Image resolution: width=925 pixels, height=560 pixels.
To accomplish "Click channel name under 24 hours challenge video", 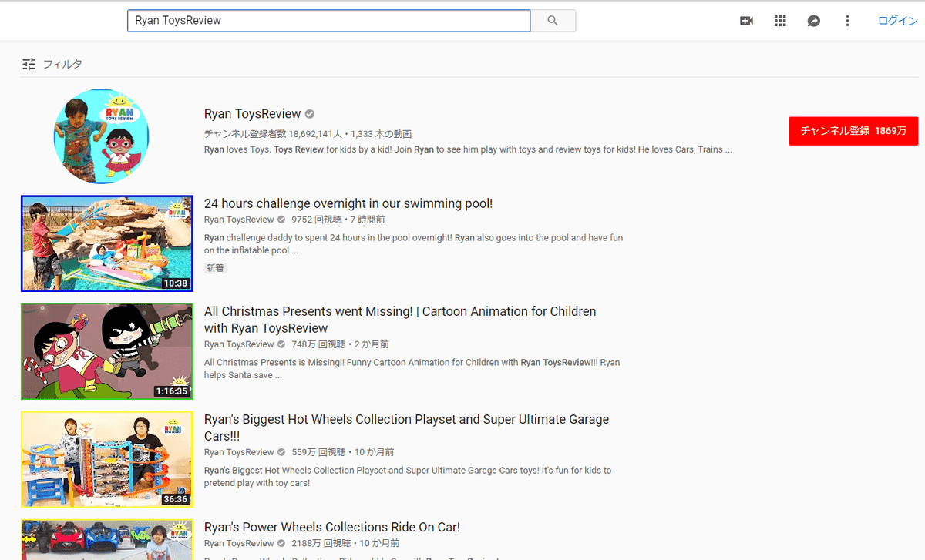I will [x=239, y=220].
